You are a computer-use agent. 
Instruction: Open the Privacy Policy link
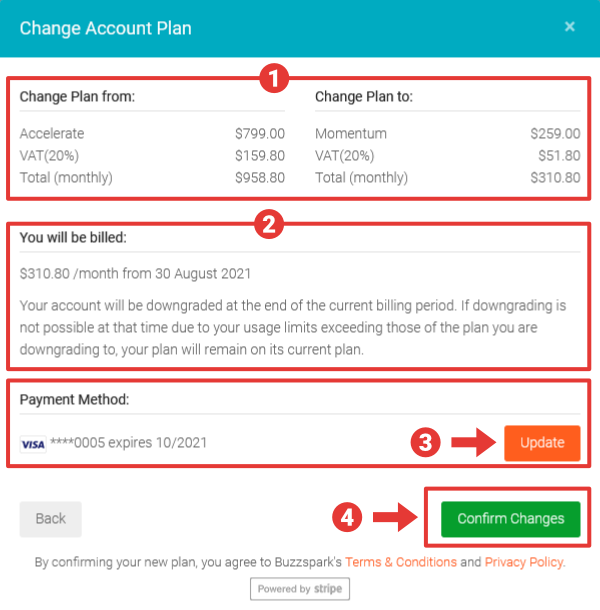tap(524, 562)
